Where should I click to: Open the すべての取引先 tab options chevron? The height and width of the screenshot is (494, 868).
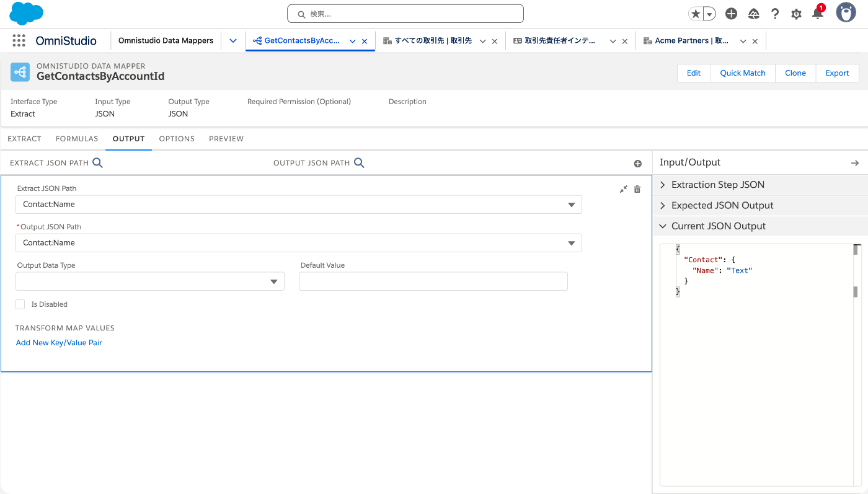[483, 41]
